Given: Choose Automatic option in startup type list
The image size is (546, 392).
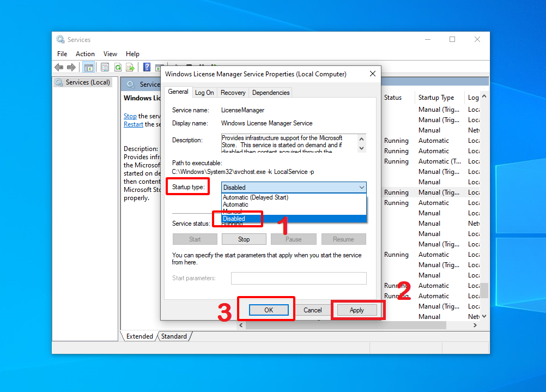Looking at the screenshot, I should [x=294, y=204].
